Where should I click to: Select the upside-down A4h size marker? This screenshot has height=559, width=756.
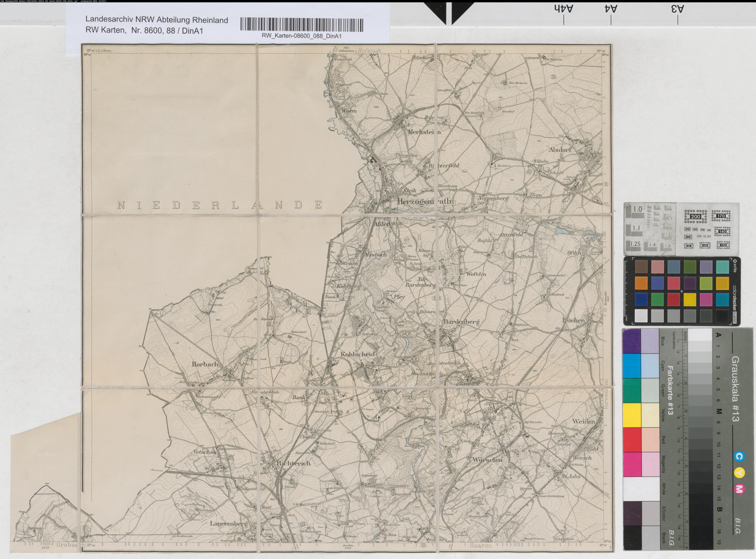pyautogui.click(x=564, y=9)
